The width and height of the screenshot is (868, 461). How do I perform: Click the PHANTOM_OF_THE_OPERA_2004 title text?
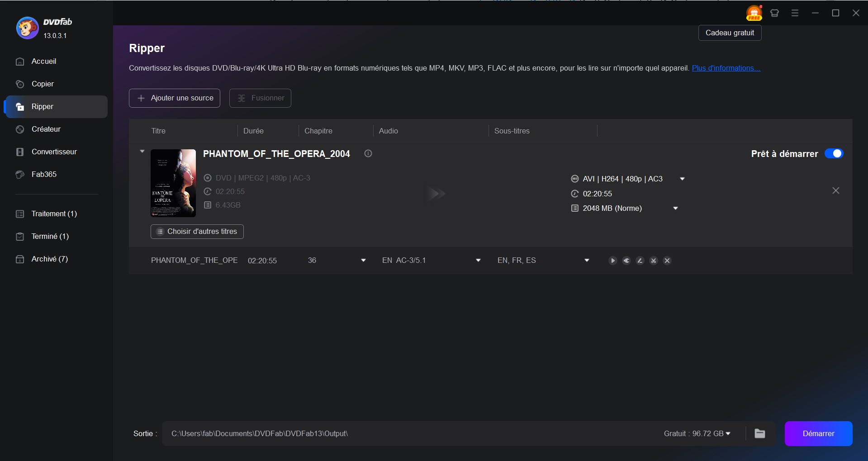(276, 154)
